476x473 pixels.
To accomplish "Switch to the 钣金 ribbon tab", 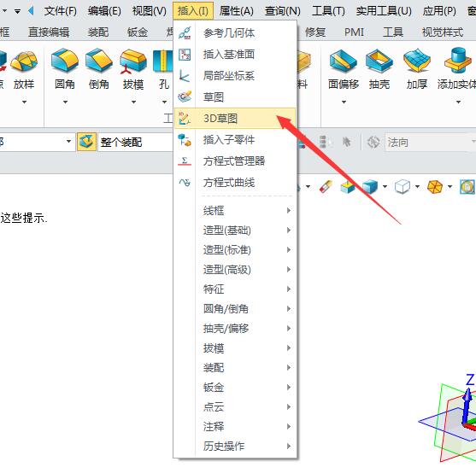I will click(138, 32).
